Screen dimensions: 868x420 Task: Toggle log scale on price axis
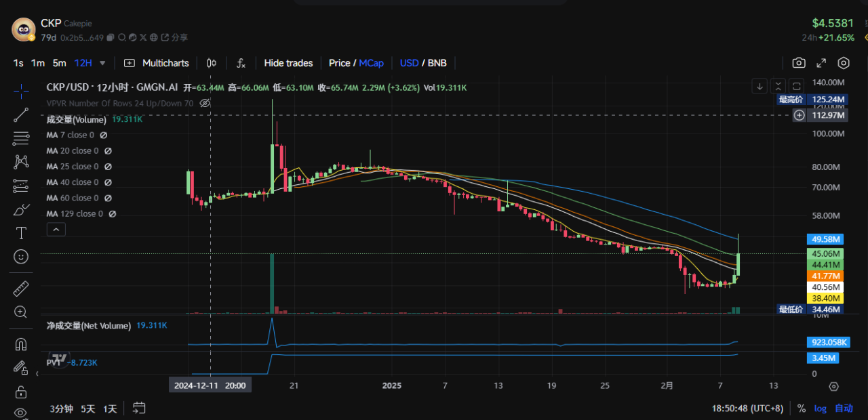click(821, 408)
